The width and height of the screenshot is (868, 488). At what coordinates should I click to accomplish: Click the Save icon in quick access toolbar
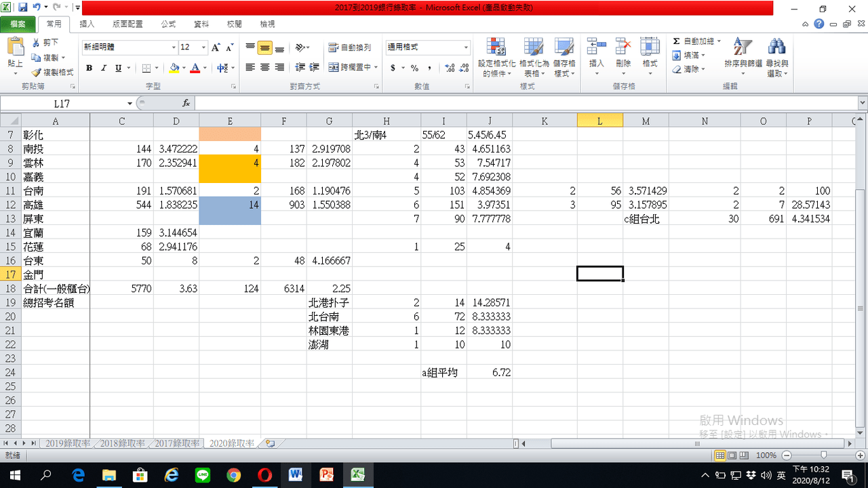tap(23, 8)
